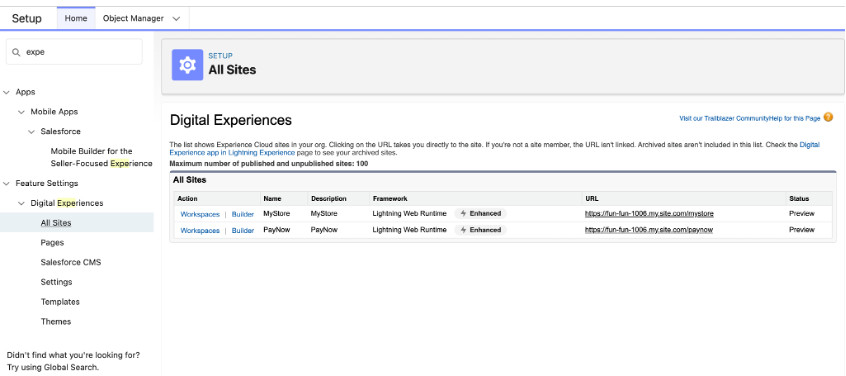This screenshot has height=376, width=846.
Task: Open Mobile Builder for the Seller-Focused Experience
Action: [x=101, y=157]
